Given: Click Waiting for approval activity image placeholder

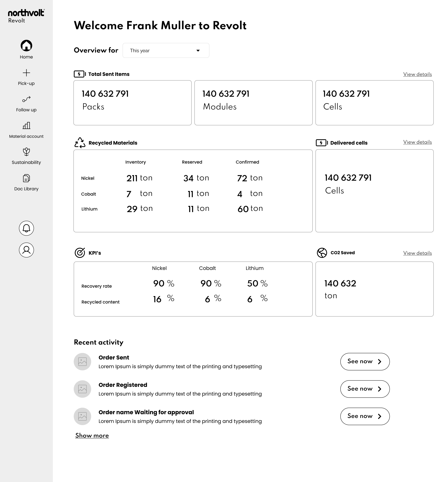Looking at the screenshot, I should (82, 416).
